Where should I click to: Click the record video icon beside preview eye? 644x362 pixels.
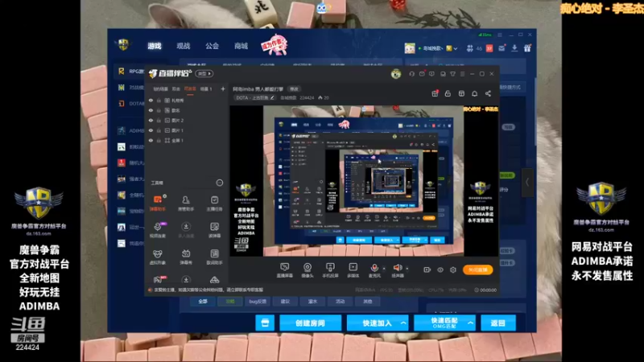[427, 269]
